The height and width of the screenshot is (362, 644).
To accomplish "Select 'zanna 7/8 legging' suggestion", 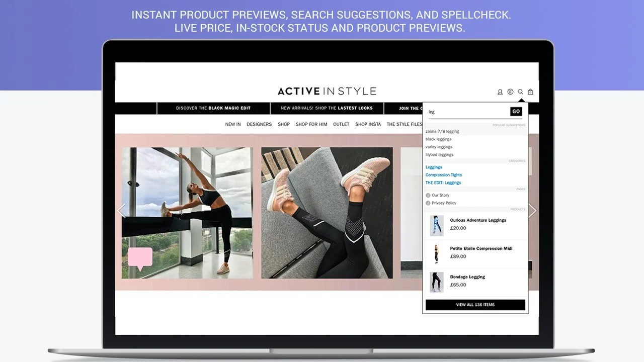I will (442, 131).
